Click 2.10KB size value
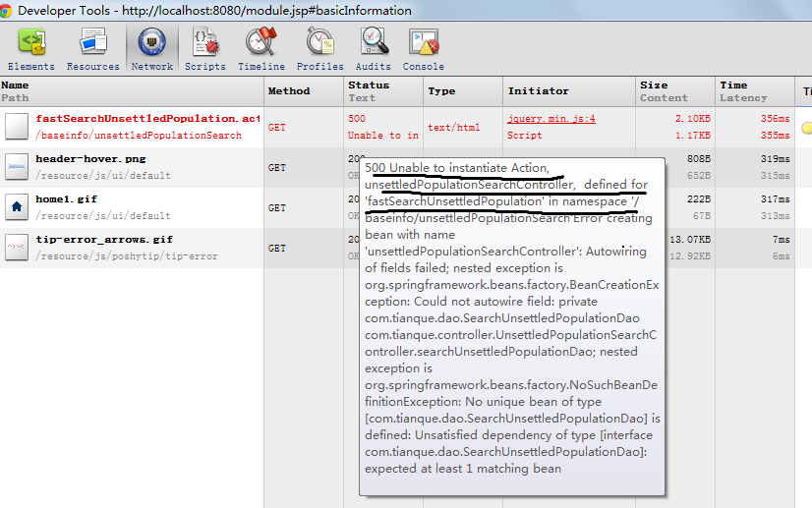Screen dimensions: 812x508 click(x=693, y=119)
